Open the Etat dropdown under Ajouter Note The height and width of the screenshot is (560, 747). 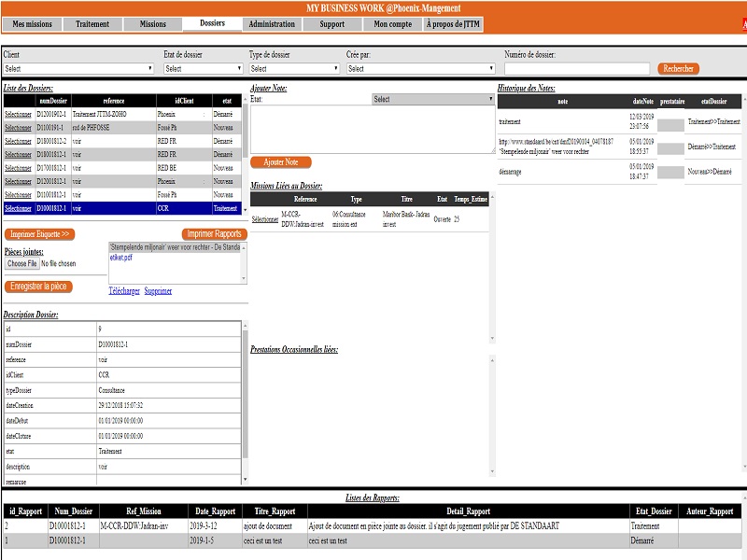click(x=432, y=99)
